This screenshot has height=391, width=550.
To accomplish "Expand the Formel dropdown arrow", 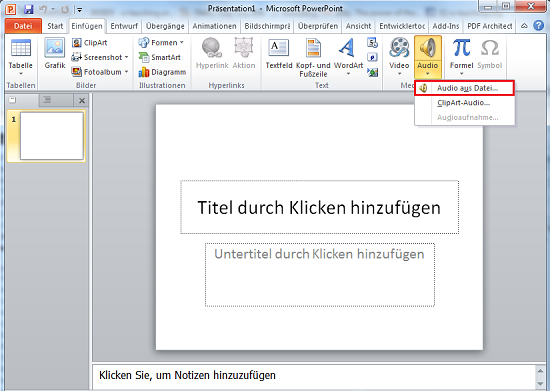I will pos(462,74).
